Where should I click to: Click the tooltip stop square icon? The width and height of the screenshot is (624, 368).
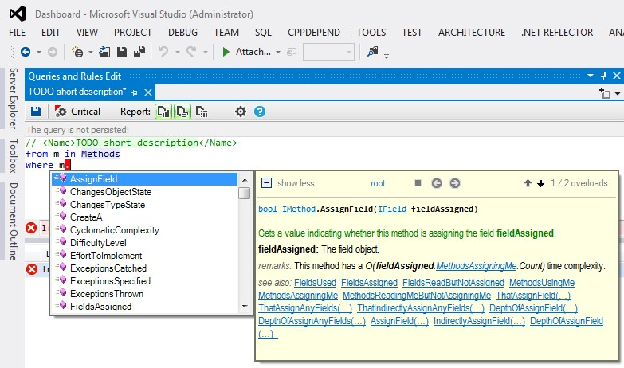[x=417, y=183]
